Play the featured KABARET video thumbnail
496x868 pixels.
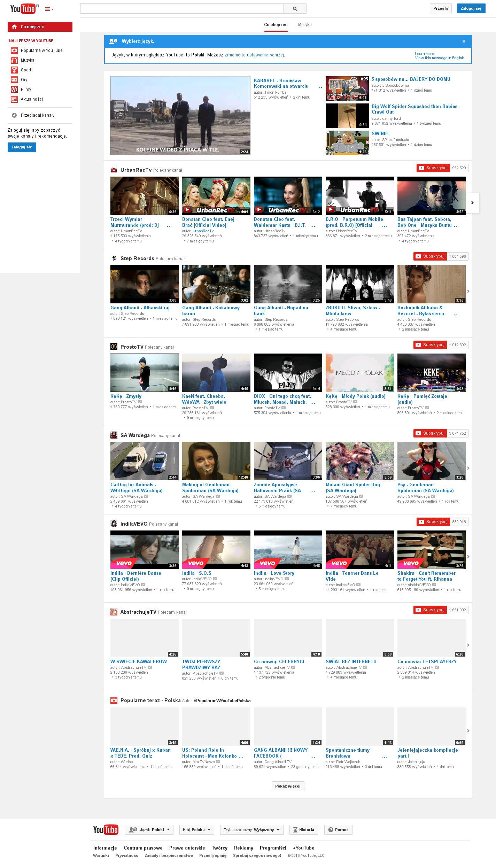tap(180, 116)
